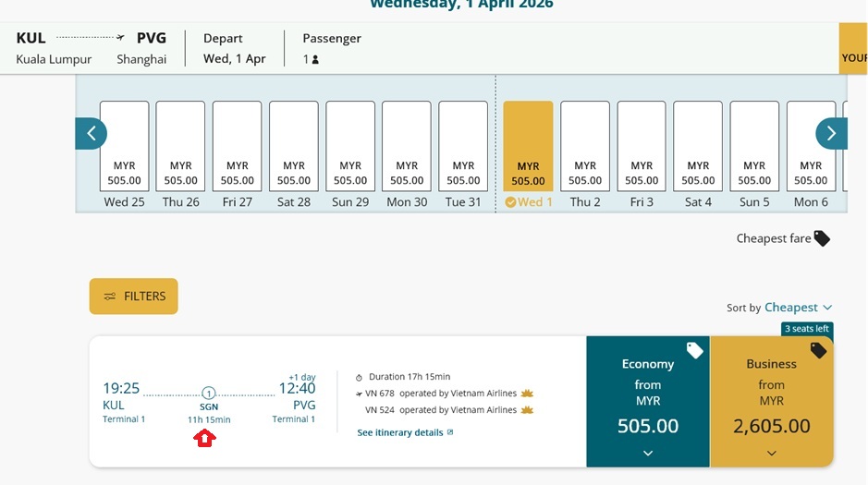Click the red upward arrow icon
The image size is (868, 485).
(204, 438)
